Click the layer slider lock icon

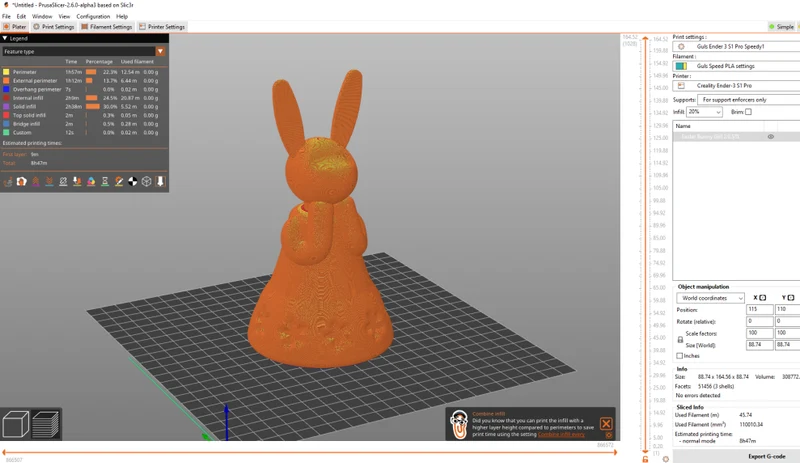(645, 459)
